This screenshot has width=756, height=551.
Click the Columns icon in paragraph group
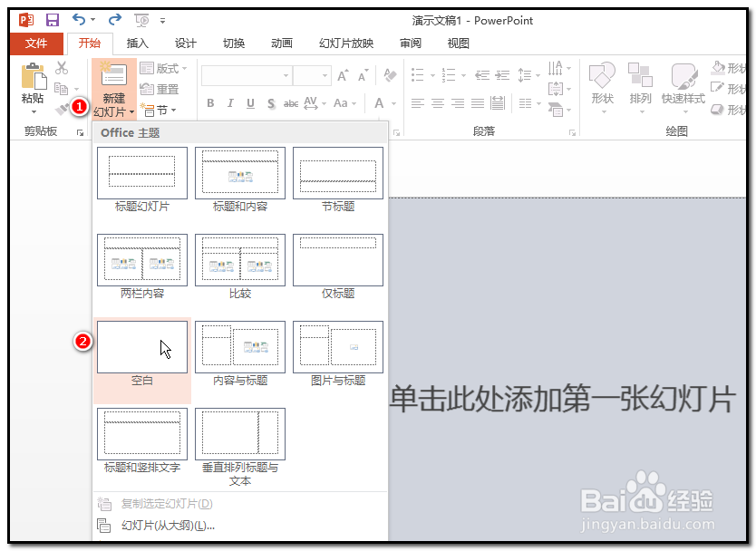526,103
